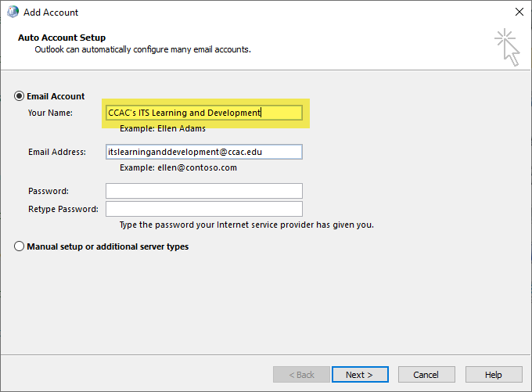Click the 'Password:' label

pos(49,191)
